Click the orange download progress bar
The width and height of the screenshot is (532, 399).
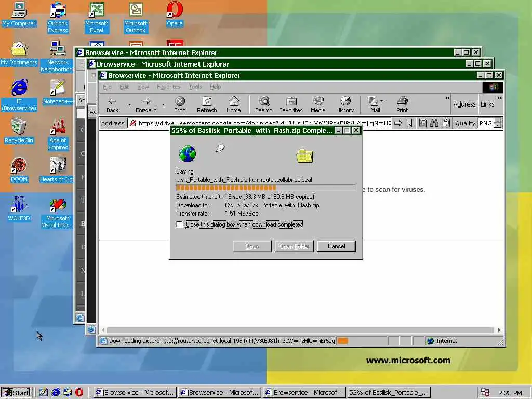(x=266, y=188)
